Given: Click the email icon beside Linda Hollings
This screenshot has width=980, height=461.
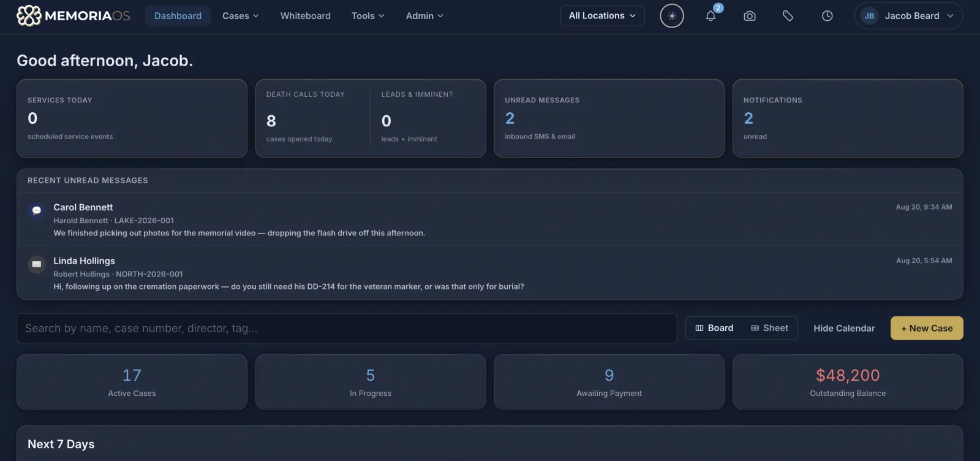Looking at the screenshot, I should pyautogui.click(x=37, y=264).
